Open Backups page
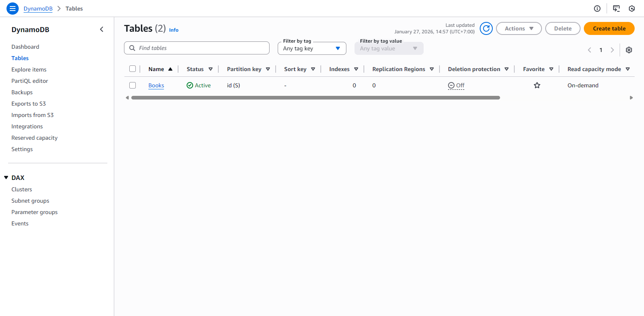The height and width of the screenshot is (316, 644). pyautogui.click(x=22, y=92)
